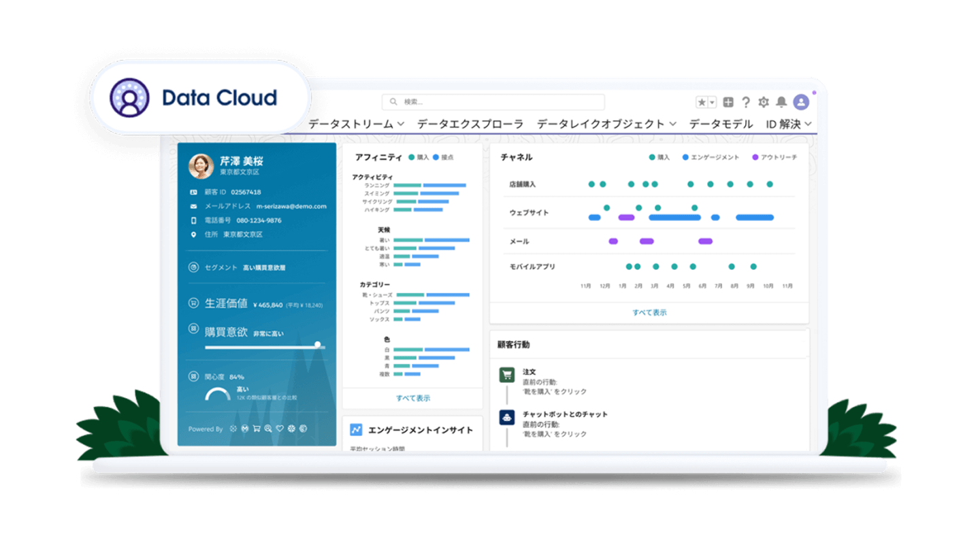Screen dimensions: 980x551
Task: Click the チャットボットとのチャット bot icon
Action: point(506,417)
